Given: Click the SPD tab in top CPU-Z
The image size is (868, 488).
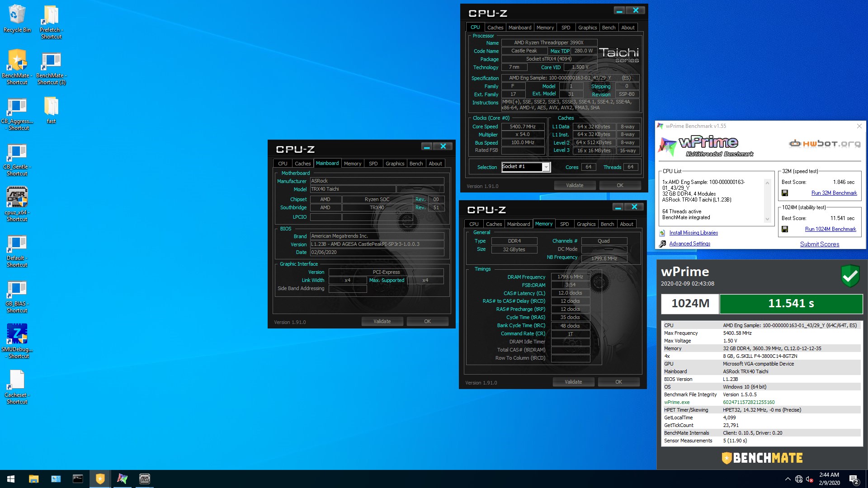Looking at the screenshot, I should [565, 28].
